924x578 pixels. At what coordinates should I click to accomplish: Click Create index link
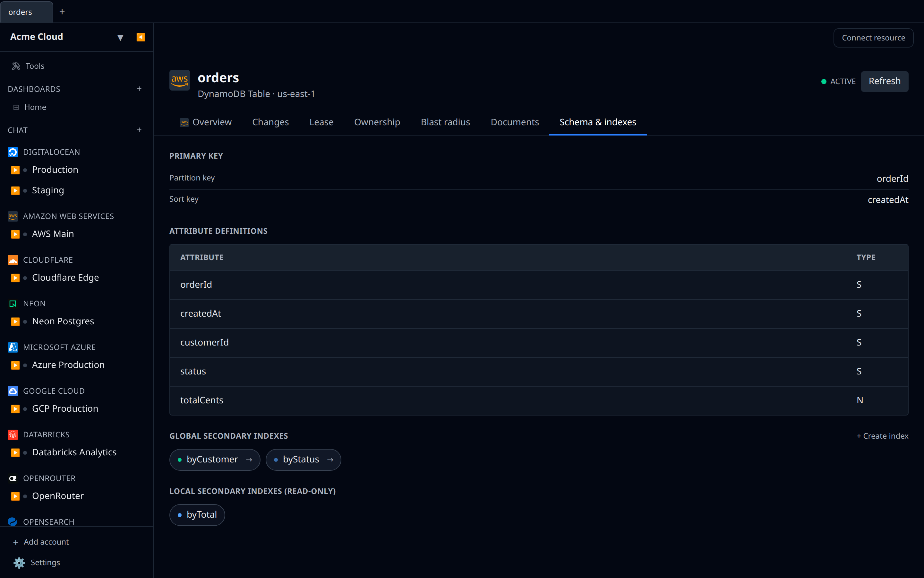[882, 436]
